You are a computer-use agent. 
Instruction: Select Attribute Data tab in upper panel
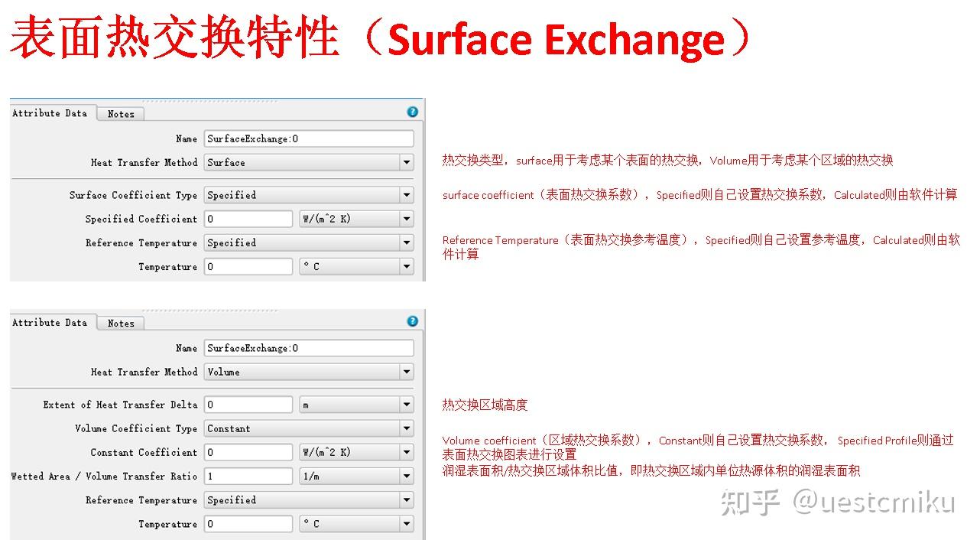tap(50, 113)
